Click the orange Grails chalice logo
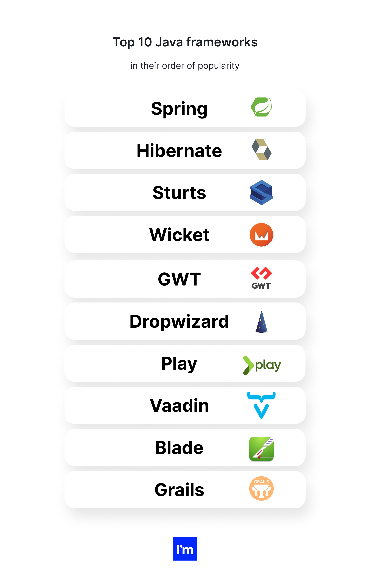Viewport: 370px width, 588px height. (261, 488)
